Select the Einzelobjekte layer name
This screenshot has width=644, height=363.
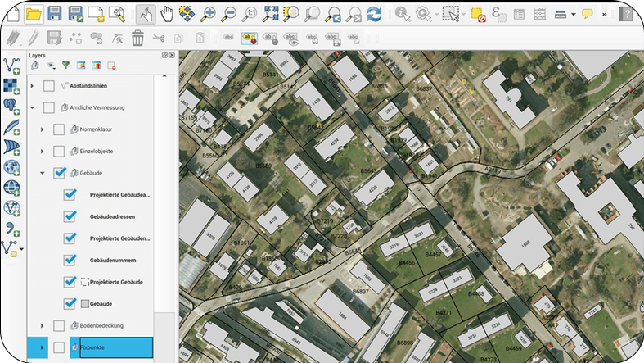[97, 151]
